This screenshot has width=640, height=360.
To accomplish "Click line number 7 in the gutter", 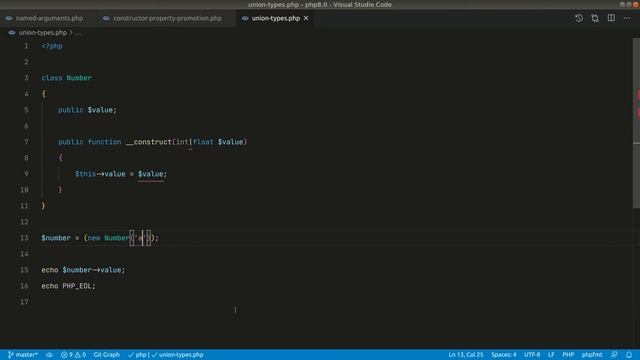I will pos(26,142).
